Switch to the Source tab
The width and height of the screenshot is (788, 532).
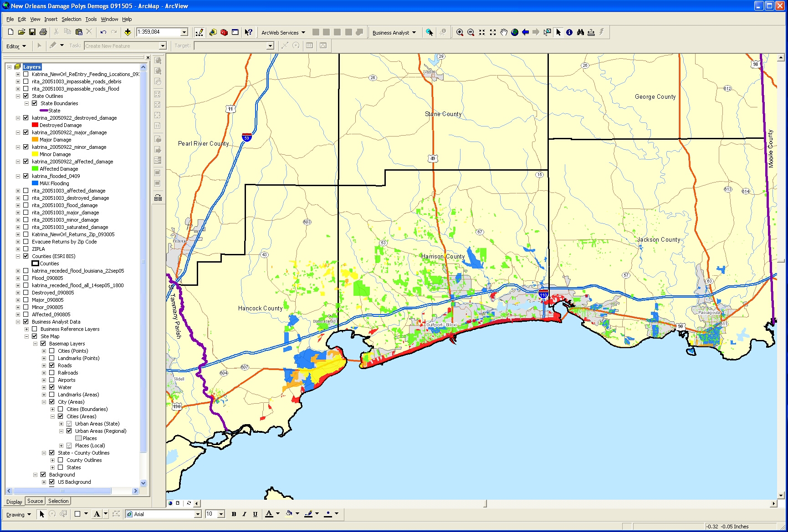(x=35, y=501)
